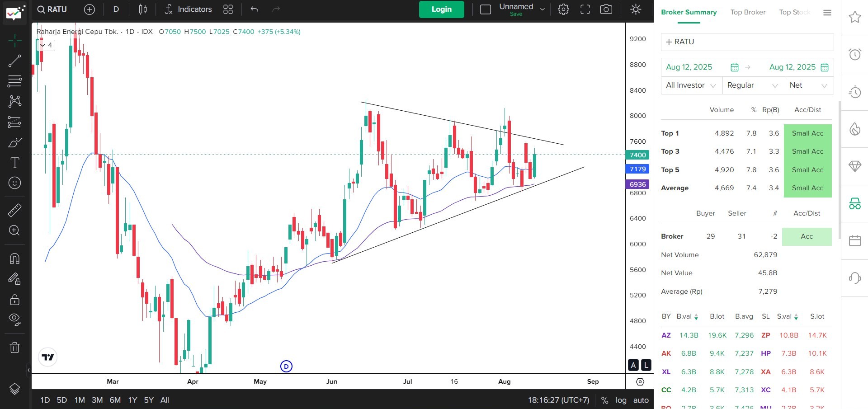
Task: Toggle magnet mode snapping
Action: coord(14,259)
